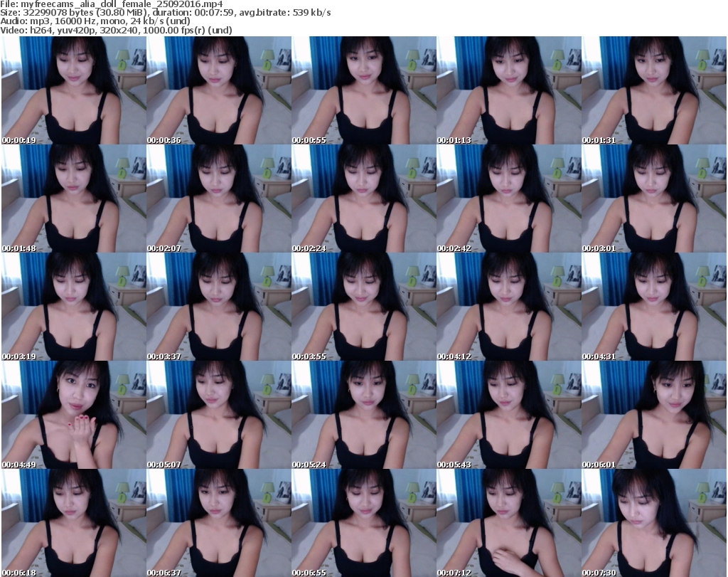Open the frame at 00:02:07

(x=219, y=198)
